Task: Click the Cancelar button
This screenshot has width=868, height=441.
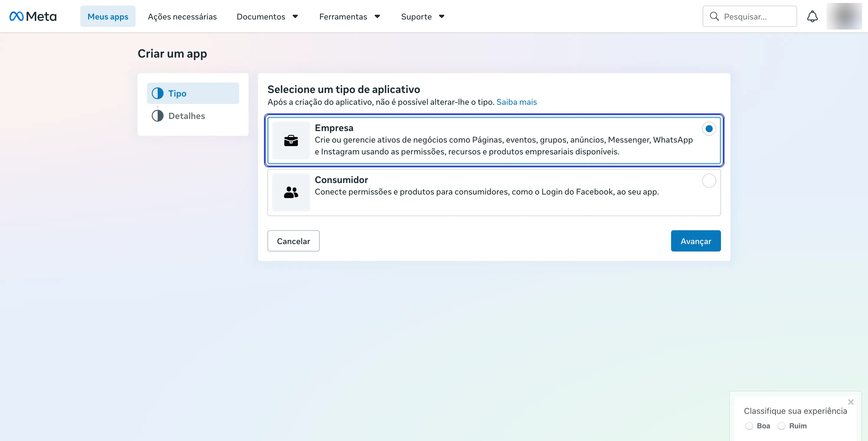Action: point(293,241)
